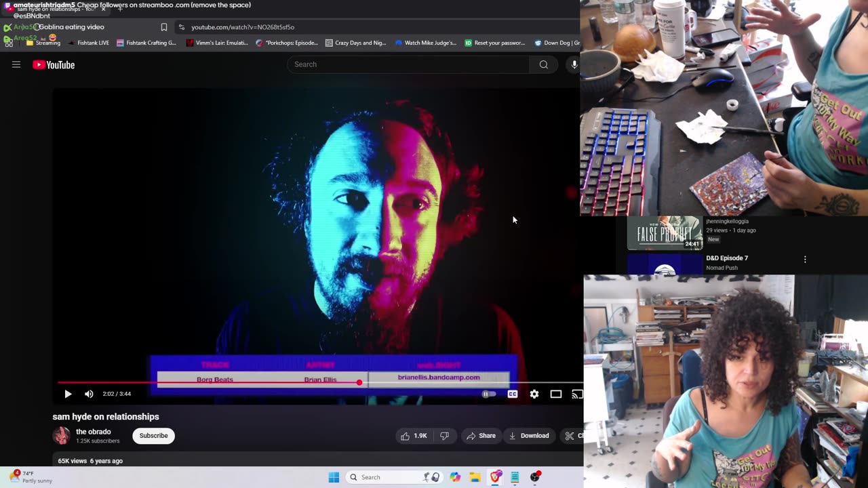This screenshot has height=488, width=868.
Task: Open File Explorer from the taskbar
Action: click(x=475, y=477)
